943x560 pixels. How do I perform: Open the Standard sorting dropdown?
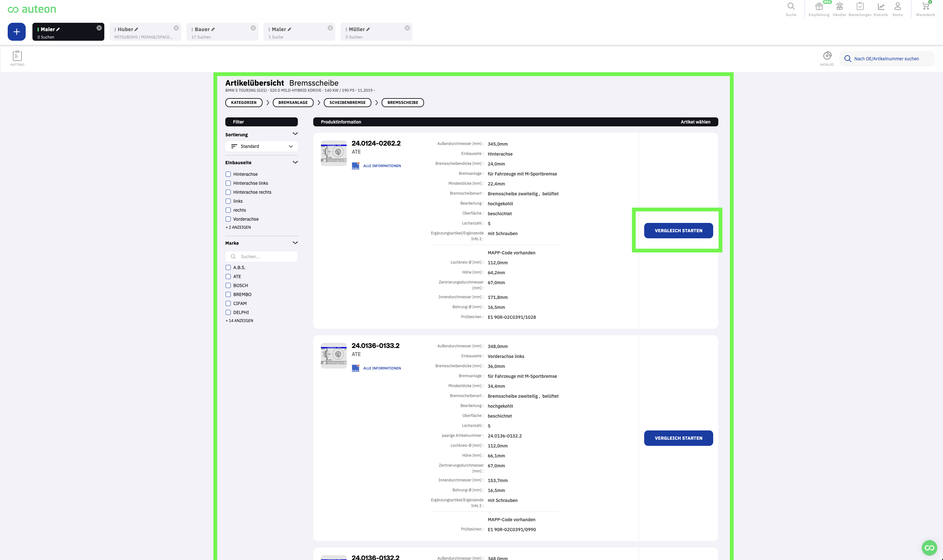pyautogui.click(x=261, y=147)
